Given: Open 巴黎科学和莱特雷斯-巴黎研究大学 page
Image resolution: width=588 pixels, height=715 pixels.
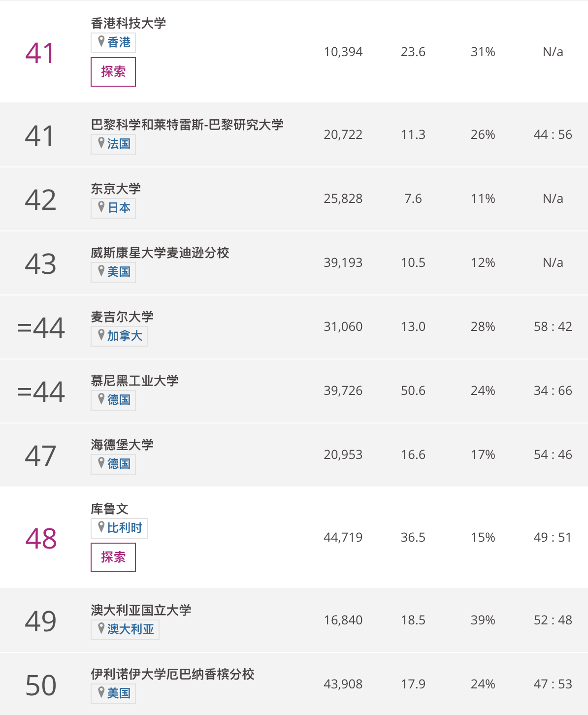Looking at the screenshot, I should (187, 125).
